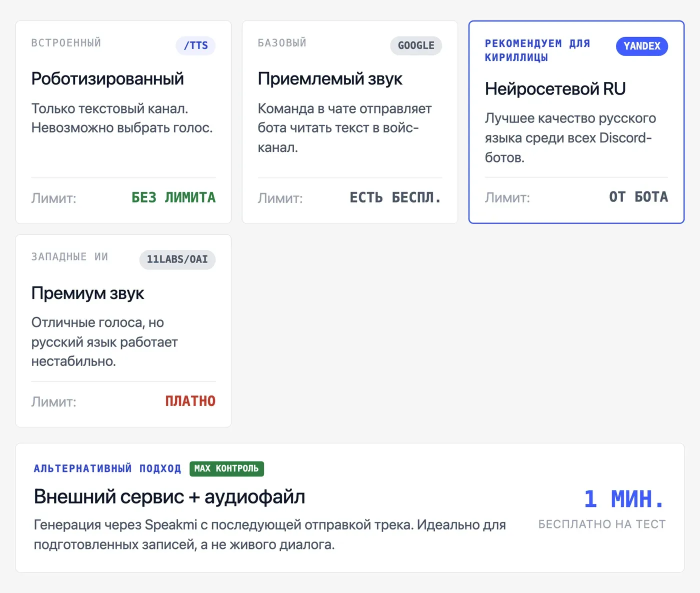Click Лимит: label in the Премиум звук card
The height and width of the screenshot is (593, 700).
click(54, 402)
